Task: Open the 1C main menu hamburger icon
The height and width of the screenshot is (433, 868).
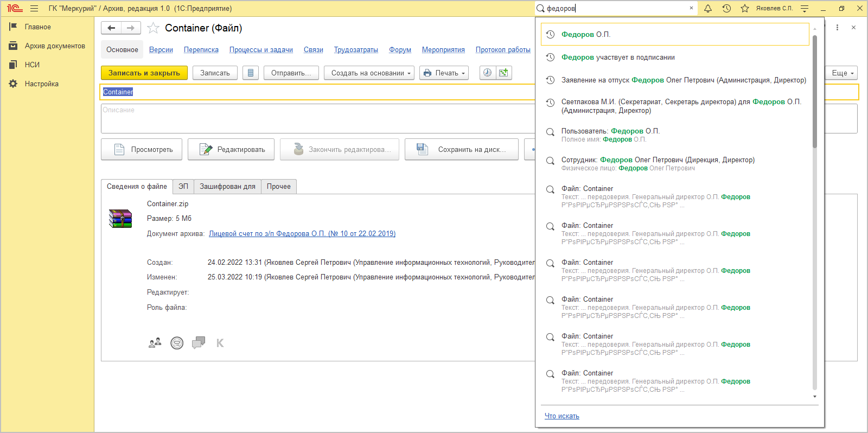Action: (x=34, y=8)
